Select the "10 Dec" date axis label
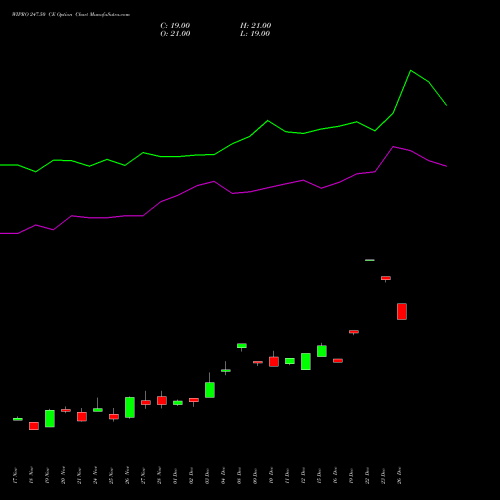This screenshot has width=500, height=500. point(271,476)
